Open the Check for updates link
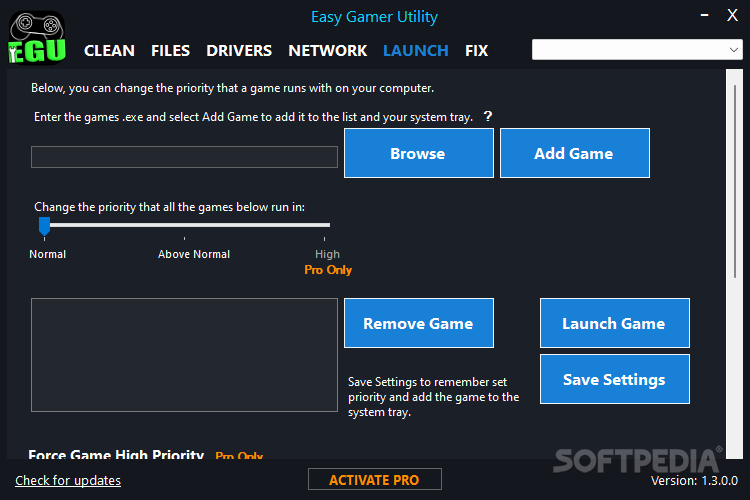Image resolution: width=750 pixels, height=500 pixels. click(x=68, y=480)
